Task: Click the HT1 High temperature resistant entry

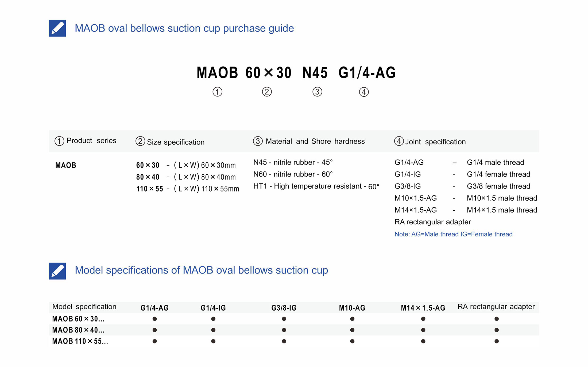Action: (316, 186)
